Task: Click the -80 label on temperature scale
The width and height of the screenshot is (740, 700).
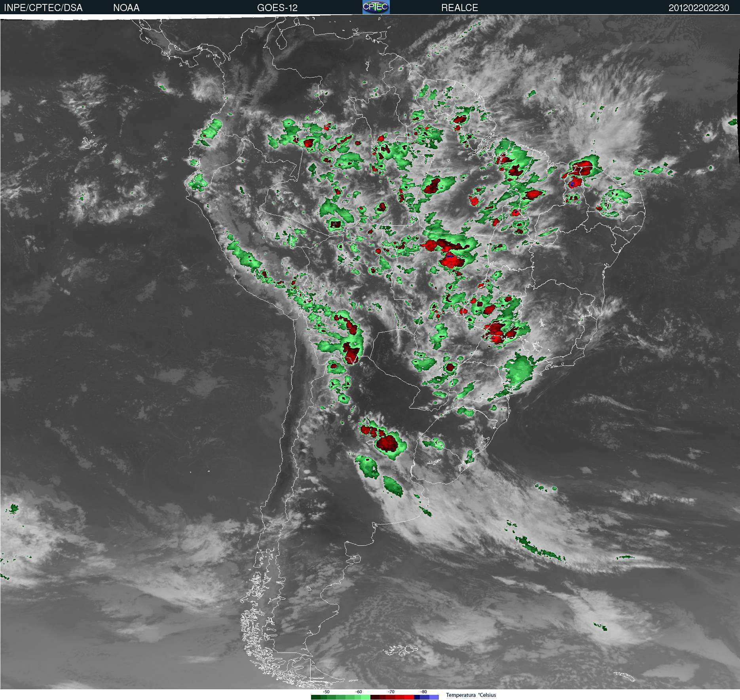Action: [423, 692]
